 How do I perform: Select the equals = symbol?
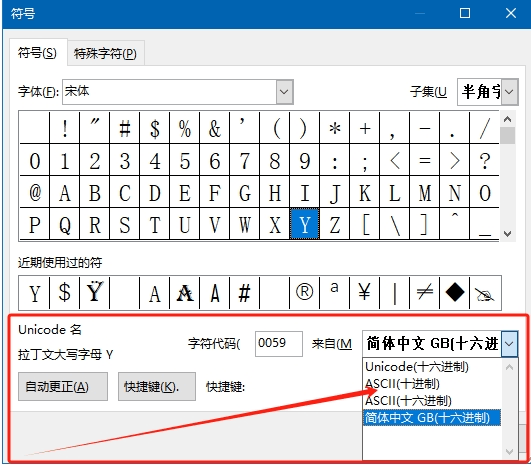(x=425, y=160)
